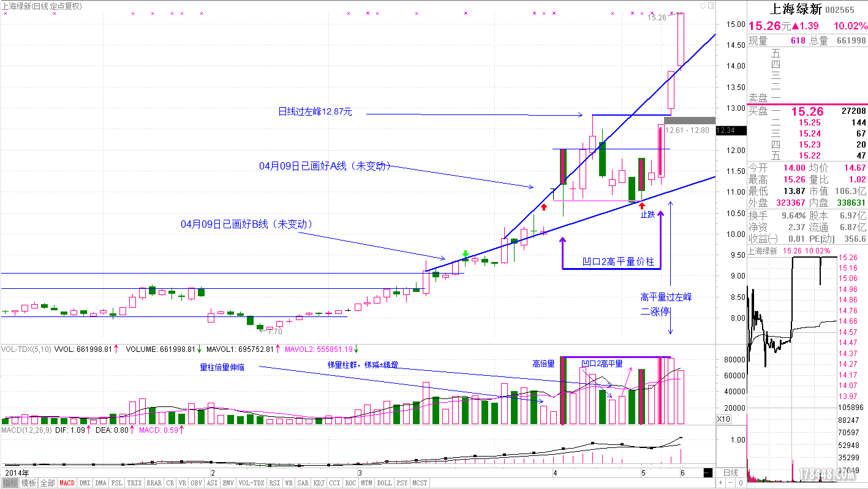Reset zoom with the 0 button
868x489 pixels.
[741, 483]
